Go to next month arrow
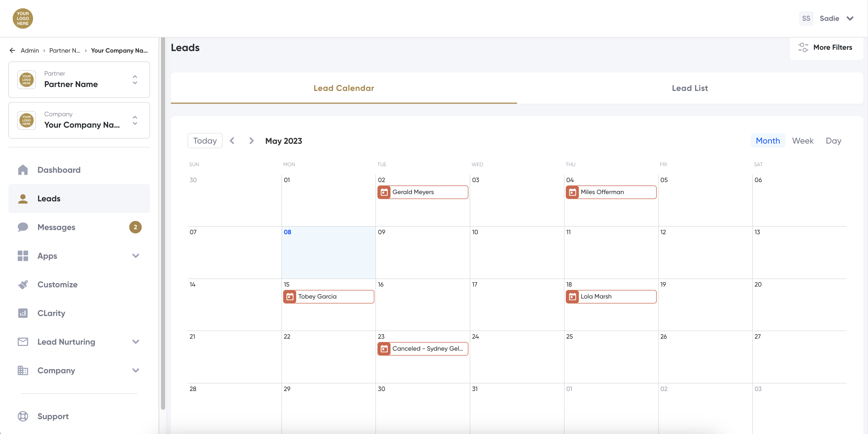Viewport: 868px width, 434px height. (x=251, y=141)
